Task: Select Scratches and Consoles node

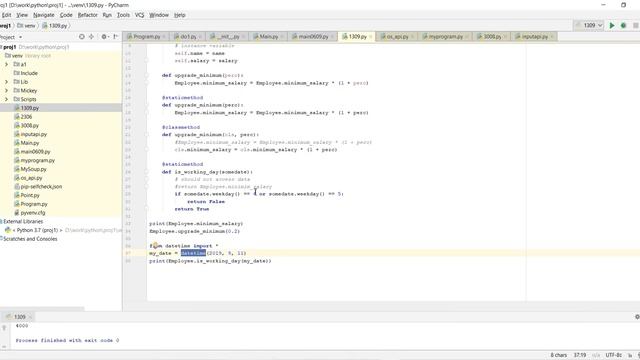Action: click(x=30, y=239)
